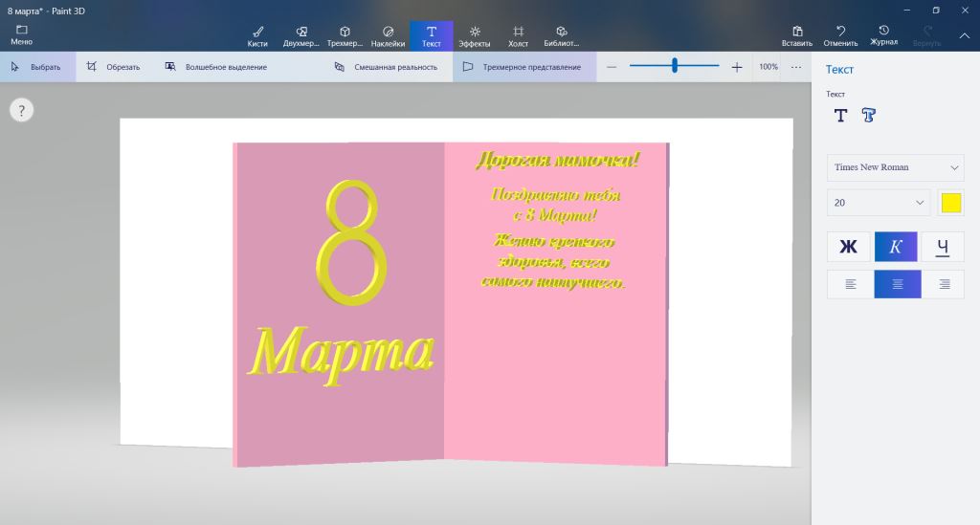This screenshot has height=525, width=980.
Task: Click the Волшебное выделение (Magic select) button
Action: (x=216, y=67)
